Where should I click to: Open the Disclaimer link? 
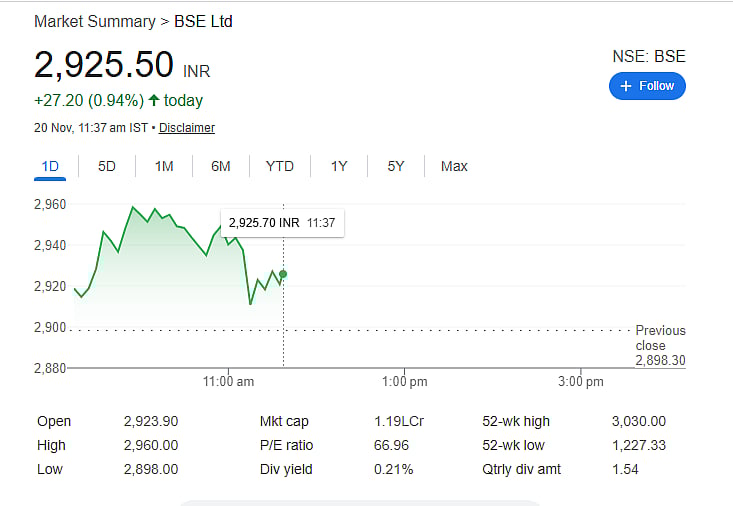tap(187, 128)
